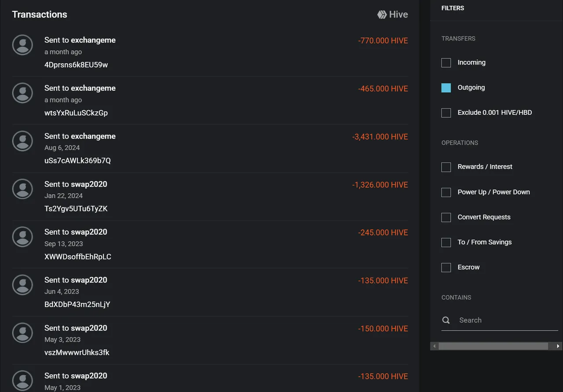Click the -150.000 HIVE amount

tap(383, 328)
